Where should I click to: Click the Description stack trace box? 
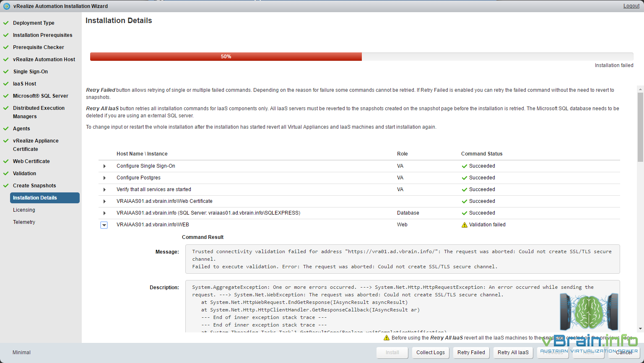point(402,306)
